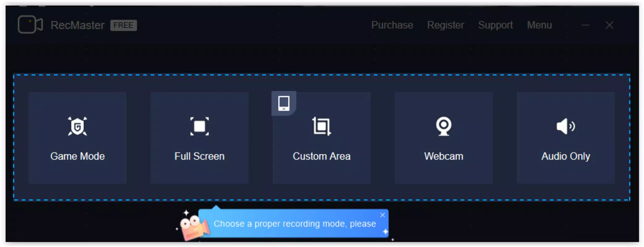Minimize the RecMaster window
Screen dimensions: 644x247
(x=585, y=25)
